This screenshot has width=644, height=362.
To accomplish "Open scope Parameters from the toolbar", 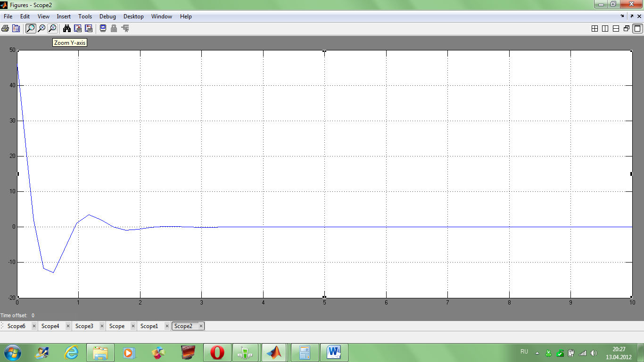I will (16, 28).
